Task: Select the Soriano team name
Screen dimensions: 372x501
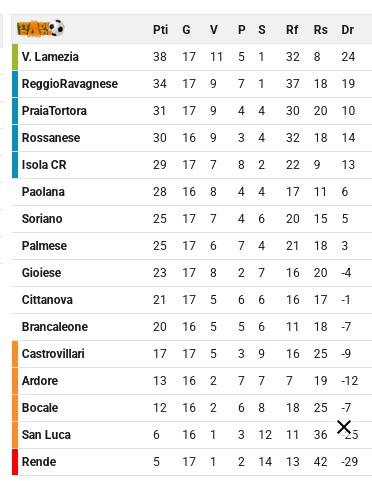Action: pyautogui.click(x=42, y=219)
